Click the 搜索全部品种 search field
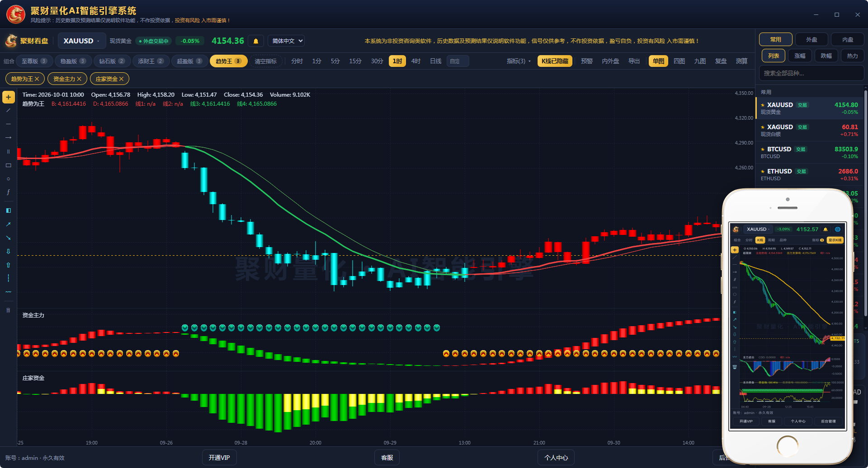The image size is (868, 468). [x=811, y=73]
